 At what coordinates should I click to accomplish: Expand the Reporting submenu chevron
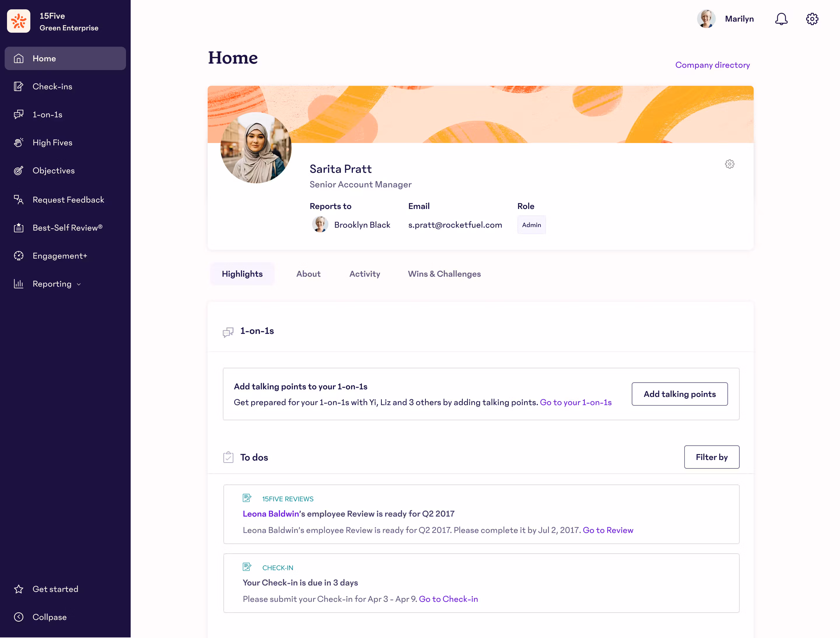(x=79, y=284)
